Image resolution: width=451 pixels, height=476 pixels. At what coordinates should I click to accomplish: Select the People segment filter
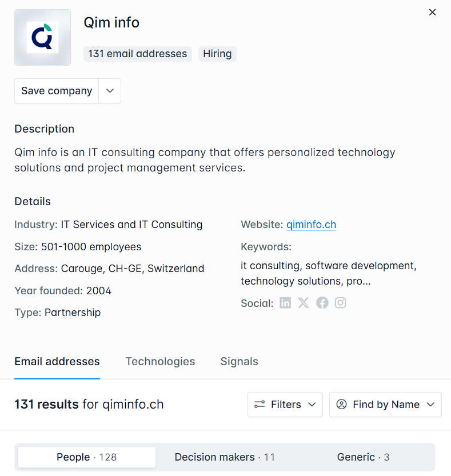(x=86, y=457)
